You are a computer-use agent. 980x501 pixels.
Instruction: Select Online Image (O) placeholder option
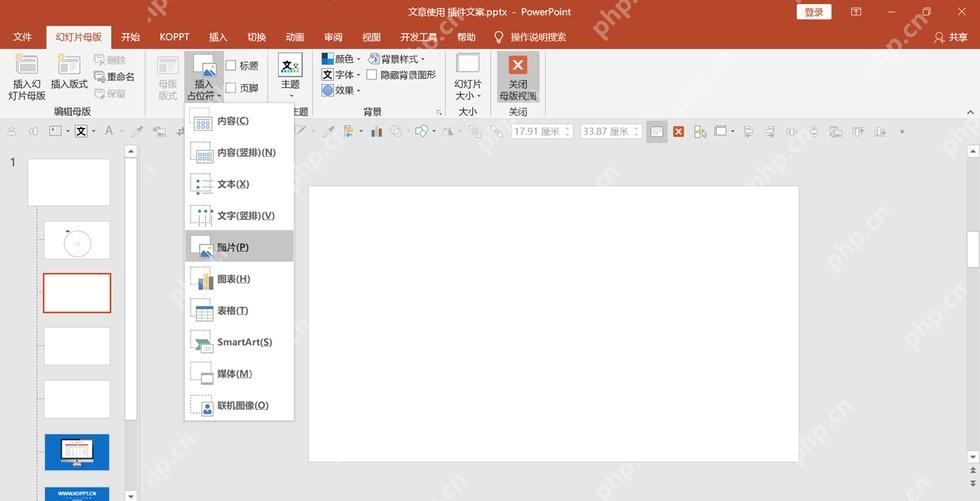pos(239,405)
